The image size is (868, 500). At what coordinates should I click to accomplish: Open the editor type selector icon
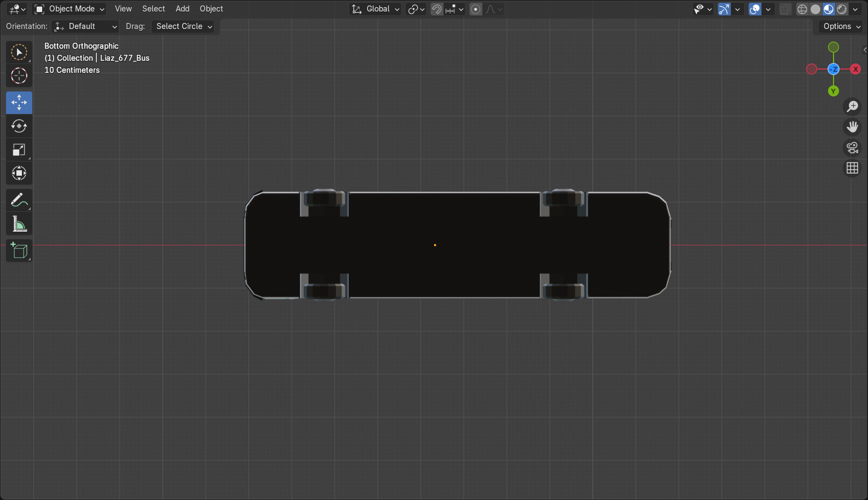pyautogui.click(x=18, y=9)
